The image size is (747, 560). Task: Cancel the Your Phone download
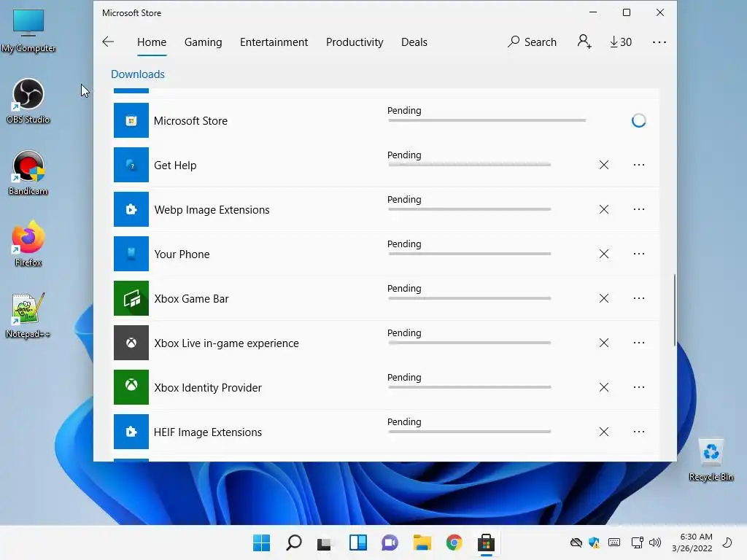[x=603, y=254]
